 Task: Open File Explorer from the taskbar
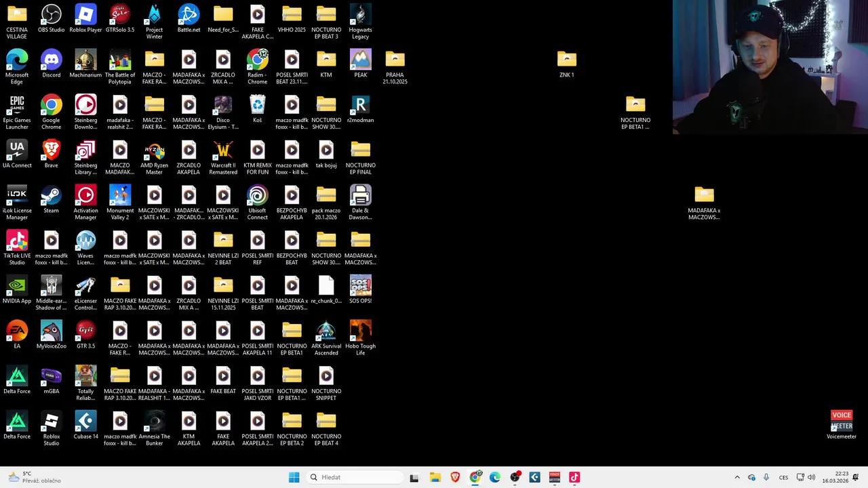435,477
